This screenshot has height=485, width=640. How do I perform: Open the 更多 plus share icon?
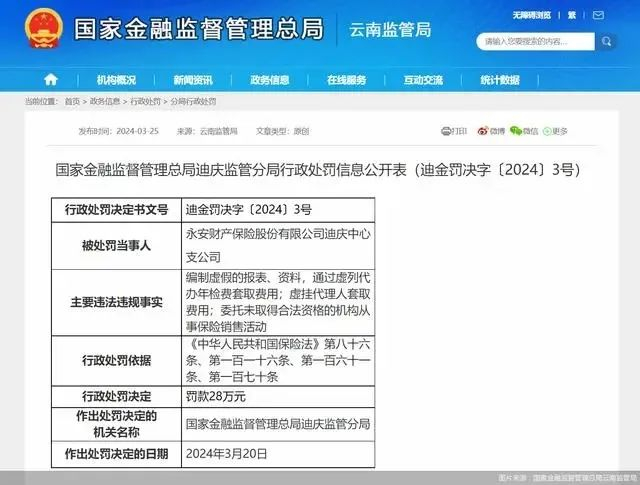click(x=547, y=131)
